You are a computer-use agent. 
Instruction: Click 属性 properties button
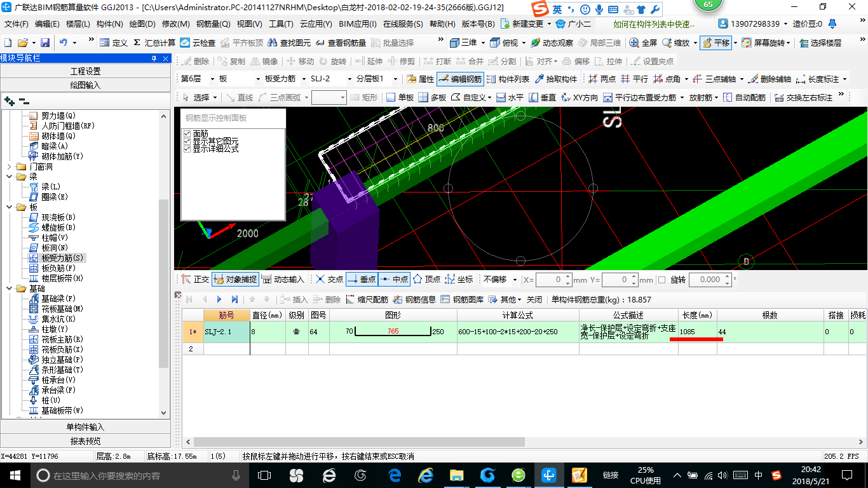[x=420, y=79]
